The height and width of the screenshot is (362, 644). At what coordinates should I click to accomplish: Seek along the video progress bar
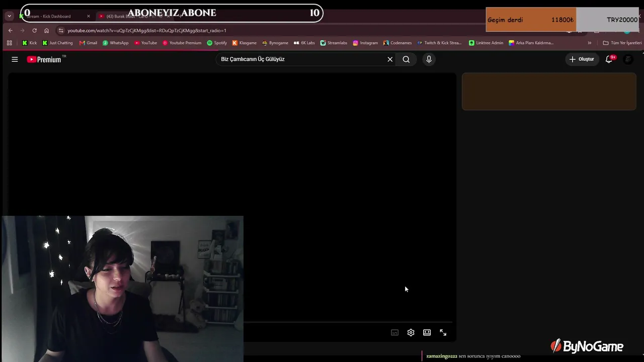click(348, 322)
